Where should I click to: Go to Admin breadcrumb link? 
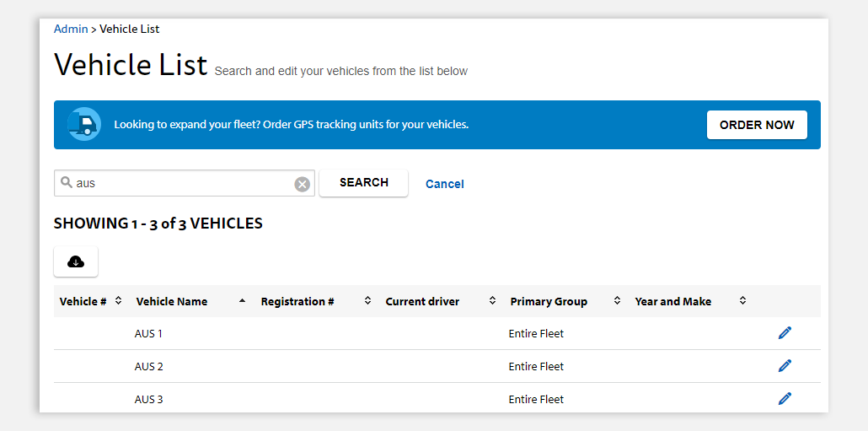point(71,29)
